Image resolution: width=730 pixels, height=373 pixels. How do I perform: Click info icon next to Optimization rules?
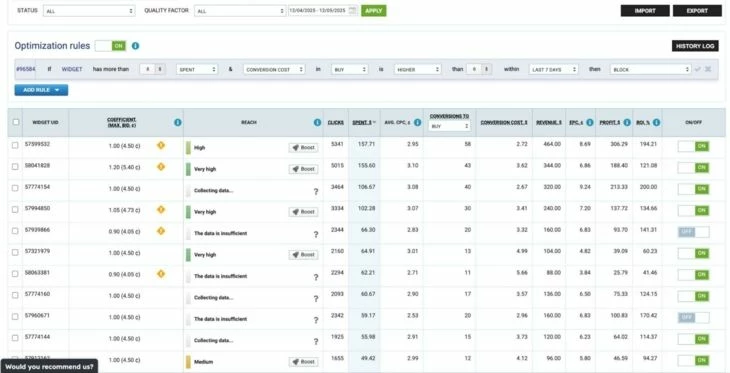tap(135, 46)
